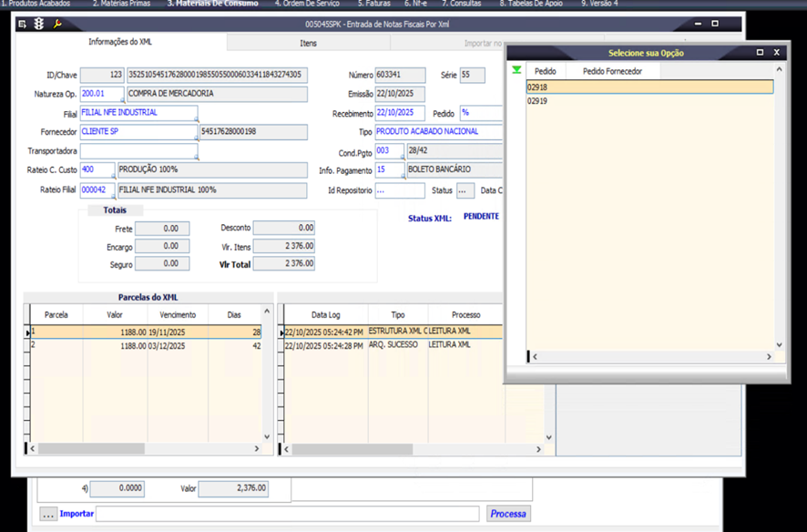Screen dimensions: 807x532
Task: Open 8. Tabelas De Apoio menu
Action: tap(531, 4)
